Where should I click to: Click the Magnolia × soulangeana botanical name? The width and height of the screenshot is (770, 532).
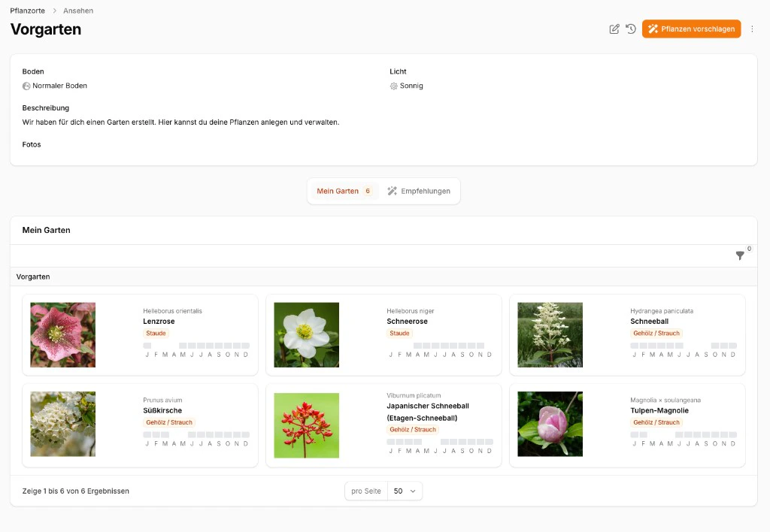pos(665,401)
